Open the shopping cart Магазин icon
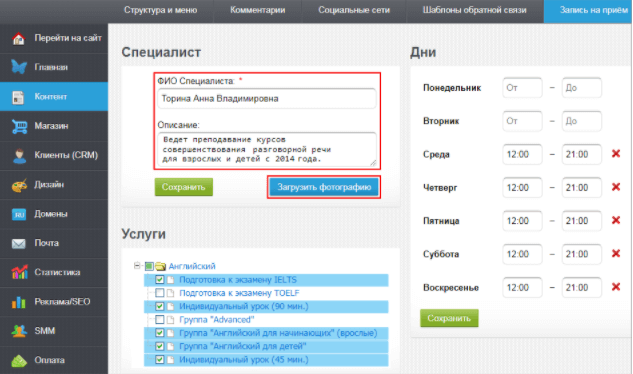 pyautogui.click(x=19, y=126)
